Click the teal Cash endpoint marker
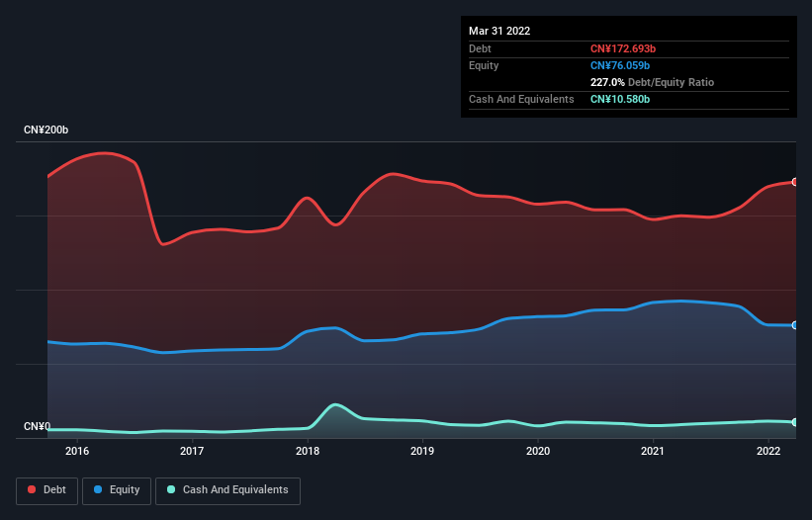Viewport: 812px width, 520px height. [x=795, y=422]
